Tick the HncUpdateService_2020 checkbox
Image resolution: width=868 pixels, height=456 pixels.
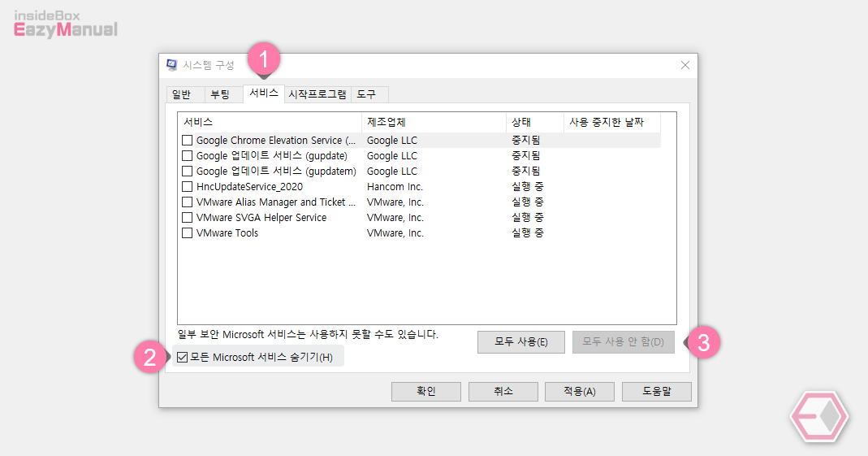coord(187,187)
